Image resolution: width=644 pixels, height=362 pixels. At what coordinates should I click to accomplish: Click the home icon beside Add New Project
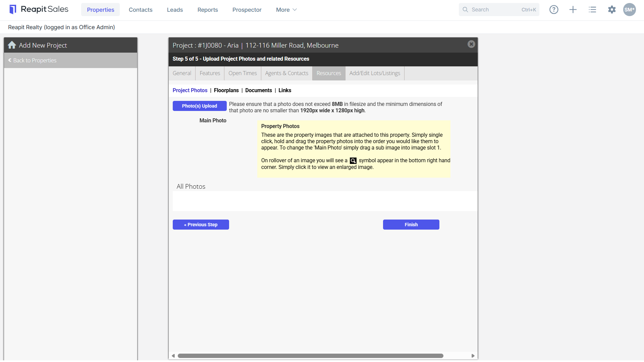point(12,45)
